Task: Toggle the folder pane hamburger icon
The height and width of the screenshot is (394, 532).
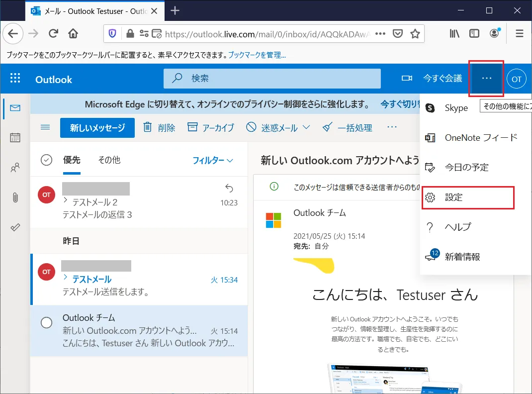Action: [45, 127]
